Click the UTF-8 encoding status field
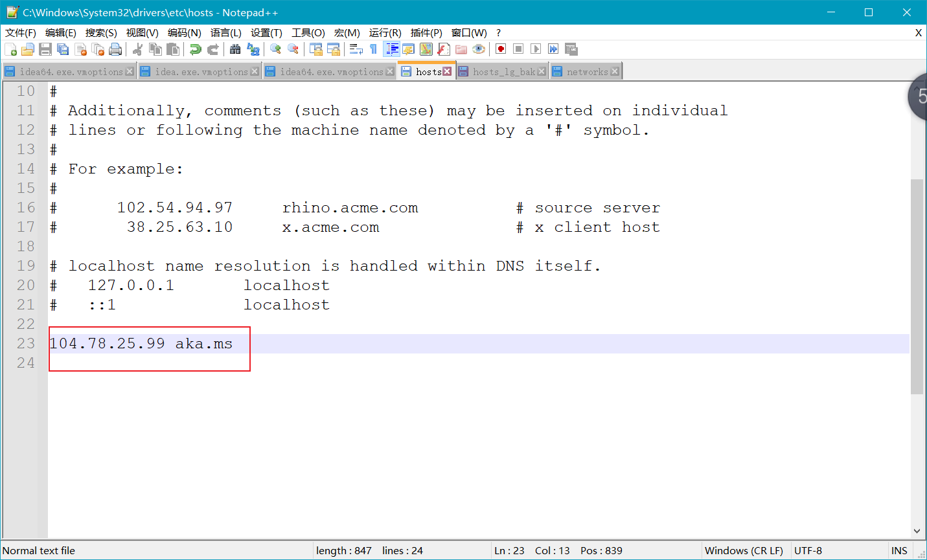This screenshot has width=927, height=560. pyautogui.click(x=808, y=550)
